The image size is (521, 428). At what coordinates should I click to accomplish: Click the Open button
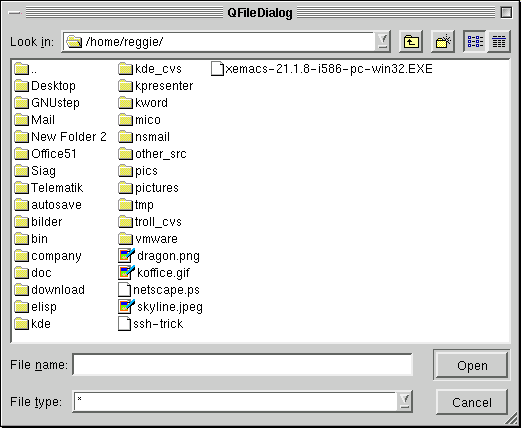(472, 365)
